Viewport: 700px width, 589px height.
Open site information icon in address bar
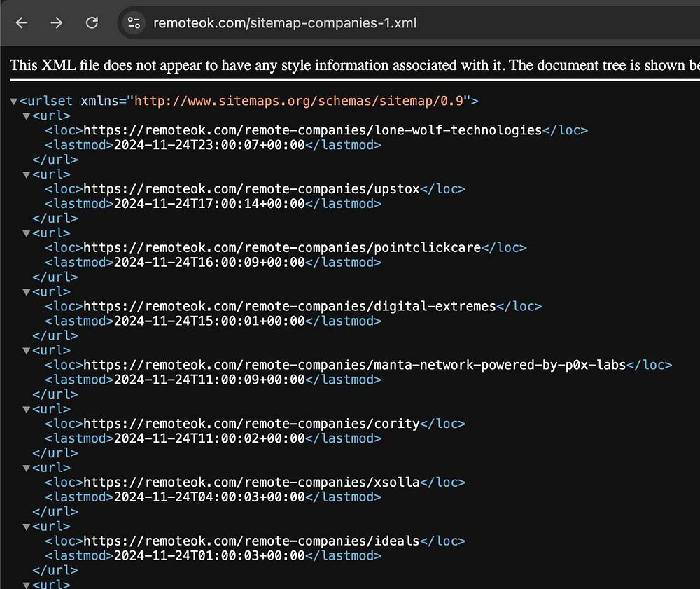pos(134,23)
